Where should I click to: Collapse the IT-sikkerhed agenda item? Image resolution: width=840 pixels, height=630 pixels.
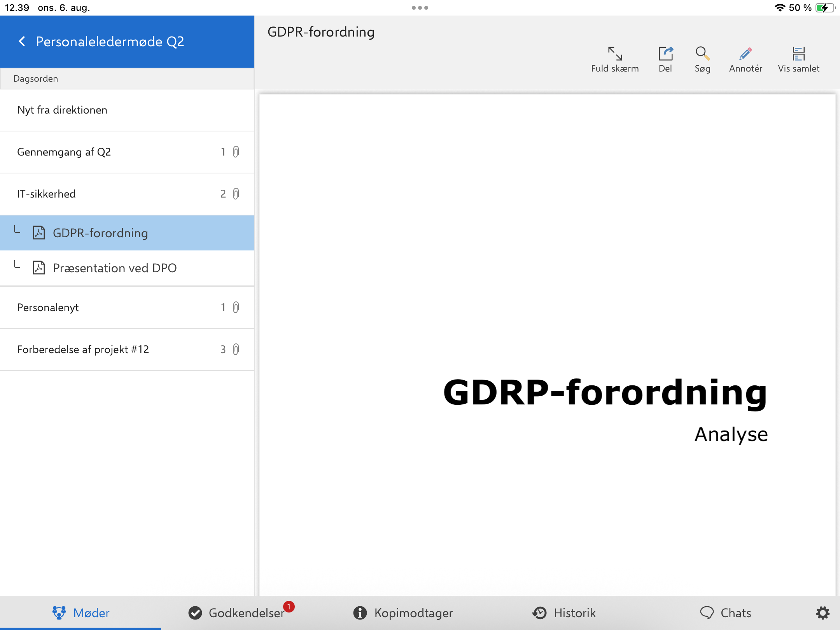117,194
